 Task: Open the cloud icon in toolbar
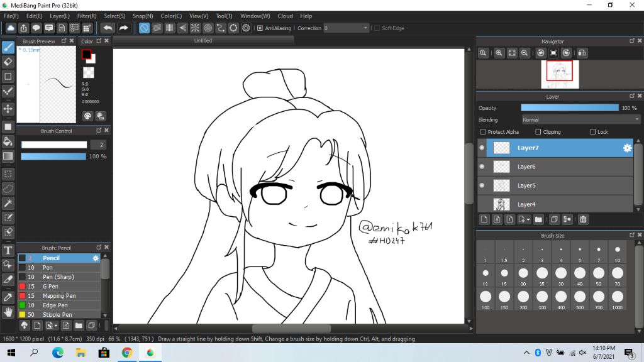[x=11, y=28]
